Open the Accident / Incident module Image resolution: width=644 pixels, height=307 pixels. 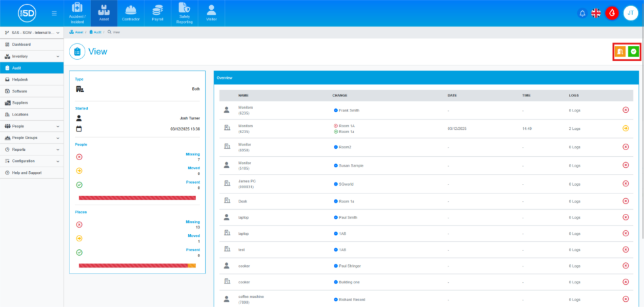coord(77,13)
